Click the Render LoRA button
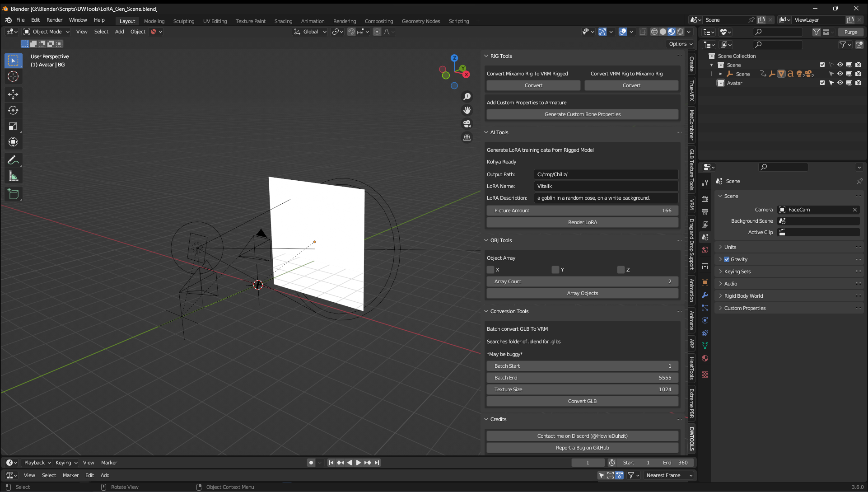 pyautogui.click(x=582, y=222)
